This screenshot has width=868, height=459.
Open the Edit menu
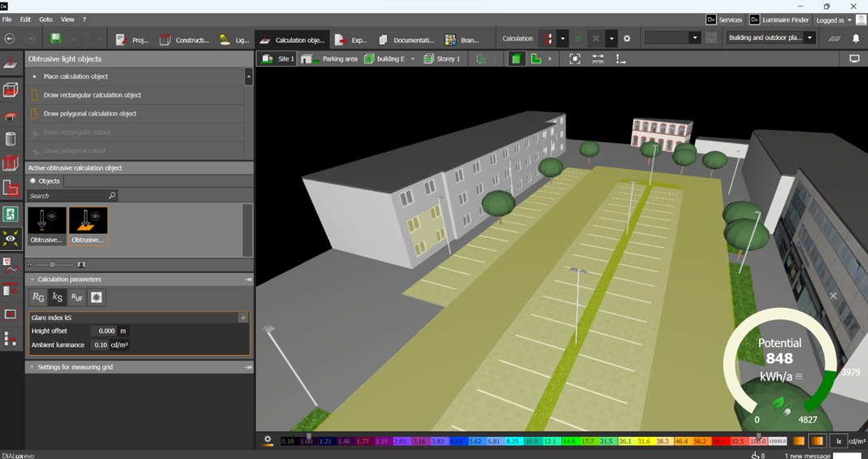pos(25,19)
